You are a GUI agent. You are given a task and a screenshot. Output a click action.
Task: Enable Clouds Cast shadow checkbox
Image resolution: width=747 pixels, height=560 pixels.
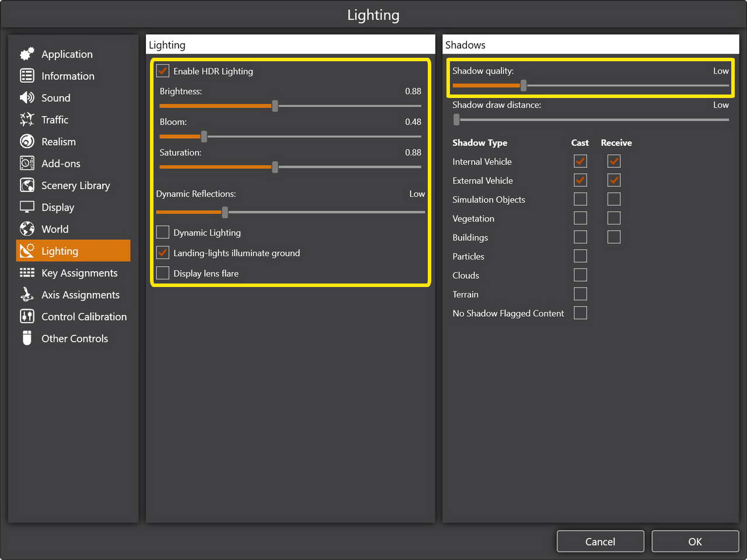coord(580,275)
